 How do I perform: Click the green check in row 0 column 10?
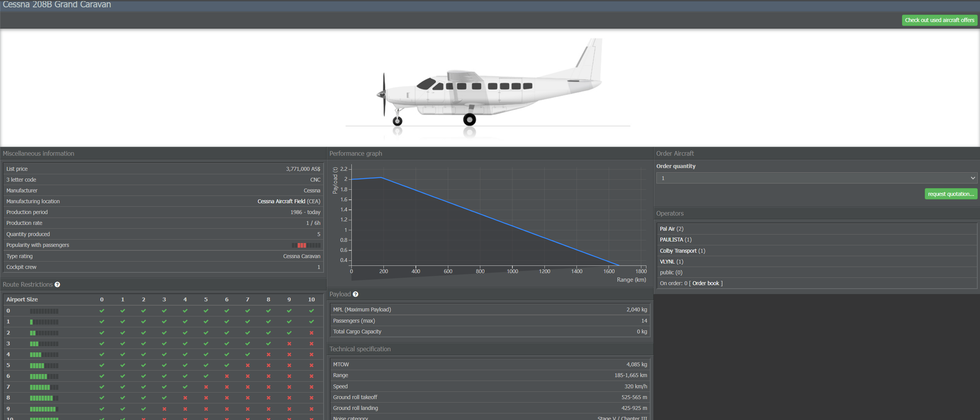click(x=311, y=311)
